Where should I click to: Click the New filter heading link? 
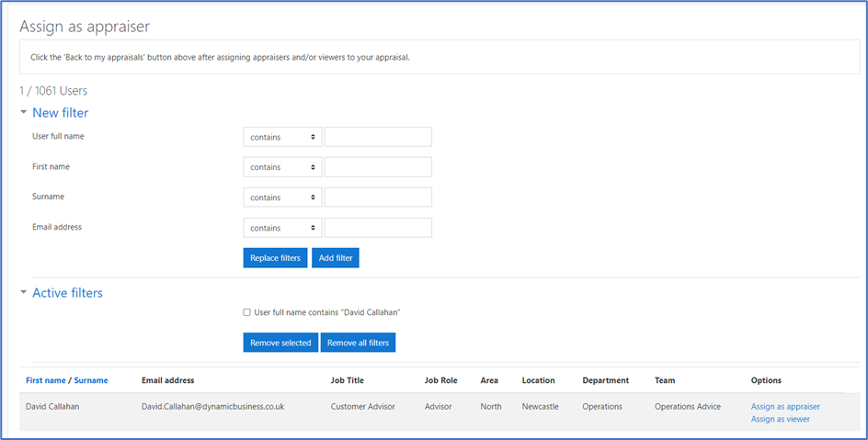[x=61, y=113]
